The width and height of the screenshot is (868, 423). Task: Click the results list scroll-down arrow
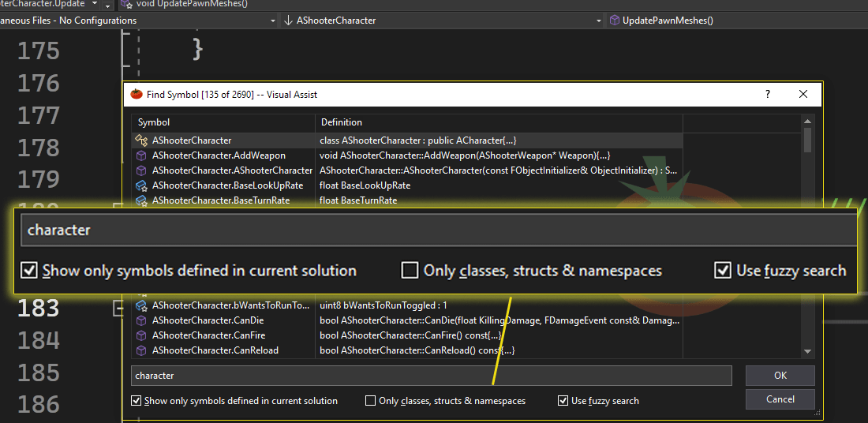click(807, 351)
